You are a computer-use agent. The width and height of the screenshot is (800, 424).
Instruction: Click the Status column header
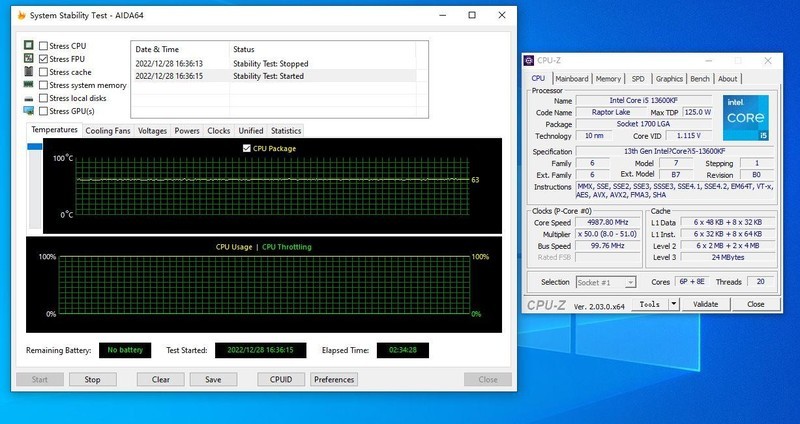(322, 49)
